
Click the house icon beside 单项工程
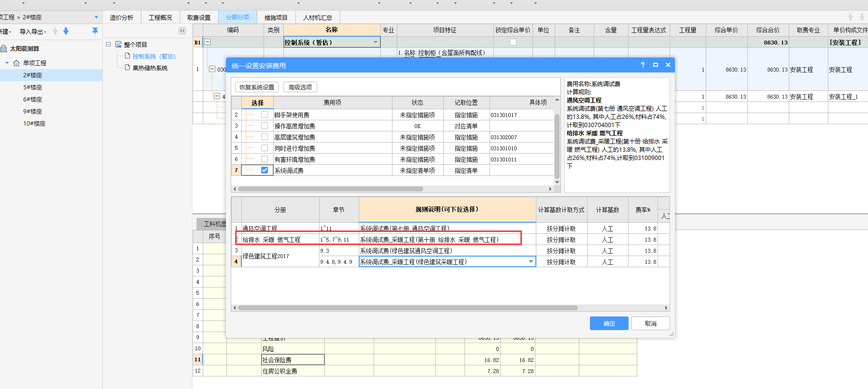pos(16,63)
